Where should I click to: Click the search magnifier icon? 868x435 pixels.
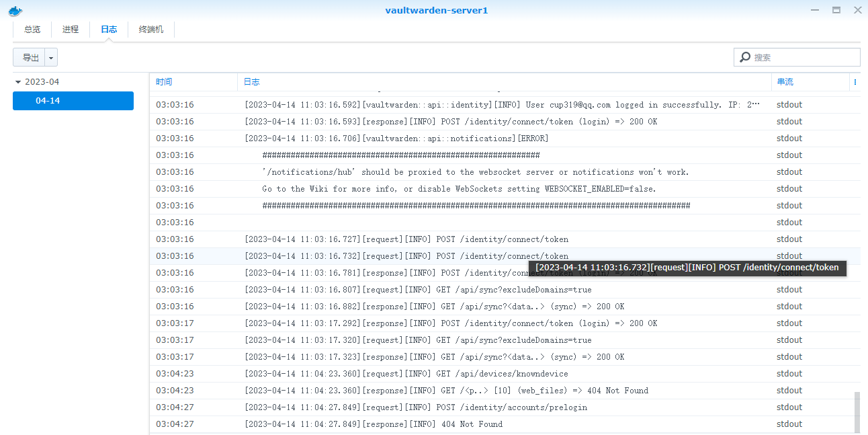tap(744, 57)
